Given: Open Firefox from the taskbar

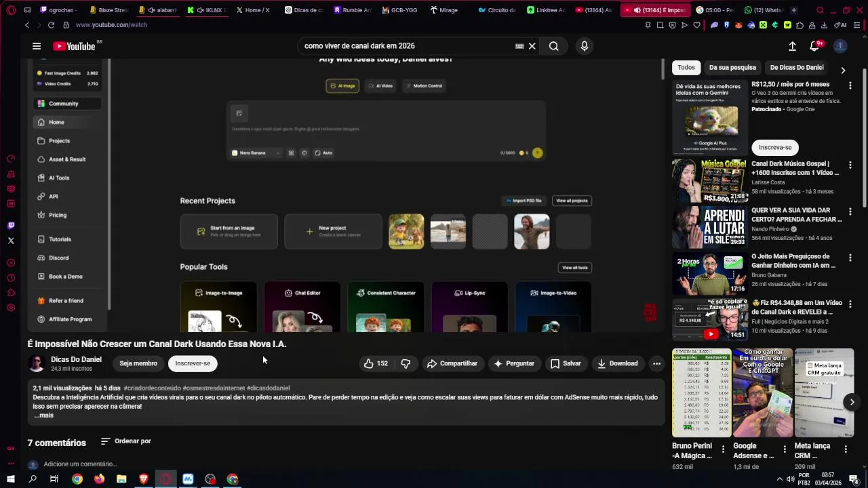Looking at the screenshot, I should point(100,479).
